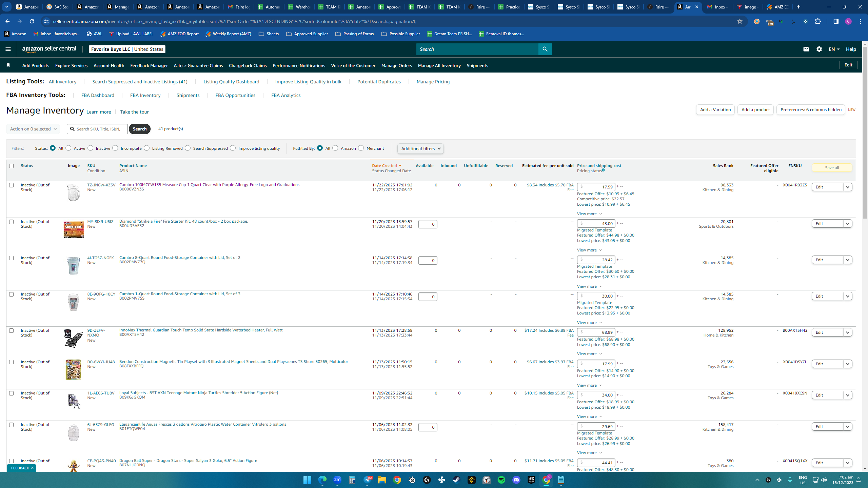
Task: Select the Inactive status radio button
Action: coord(91,148)
